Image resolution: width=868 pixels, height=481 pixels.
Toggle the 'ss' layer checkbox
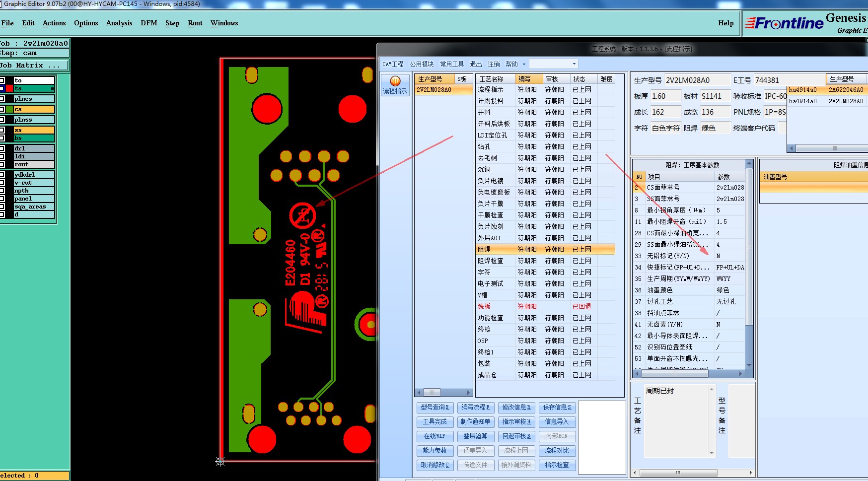[2, 130]
